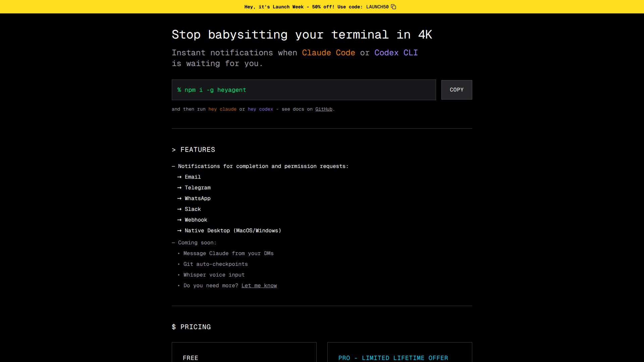Click the 'Codex CLI' highlighted text

point(396,53)
